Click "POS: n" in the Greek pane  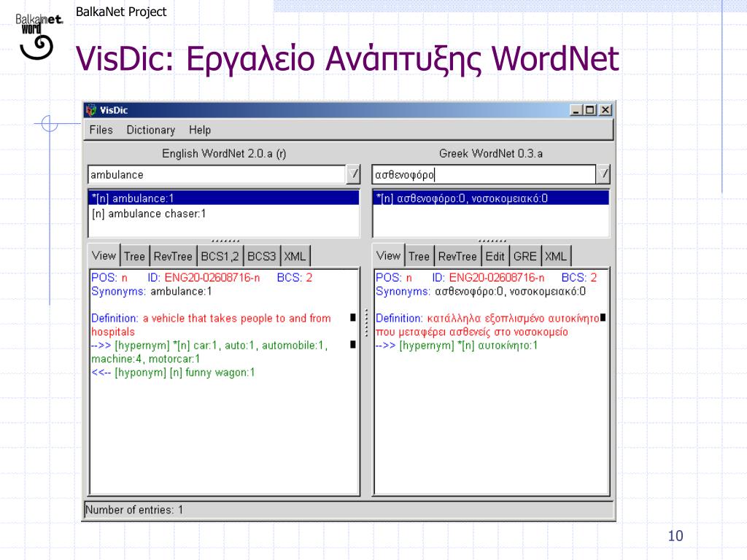(393, 278)
